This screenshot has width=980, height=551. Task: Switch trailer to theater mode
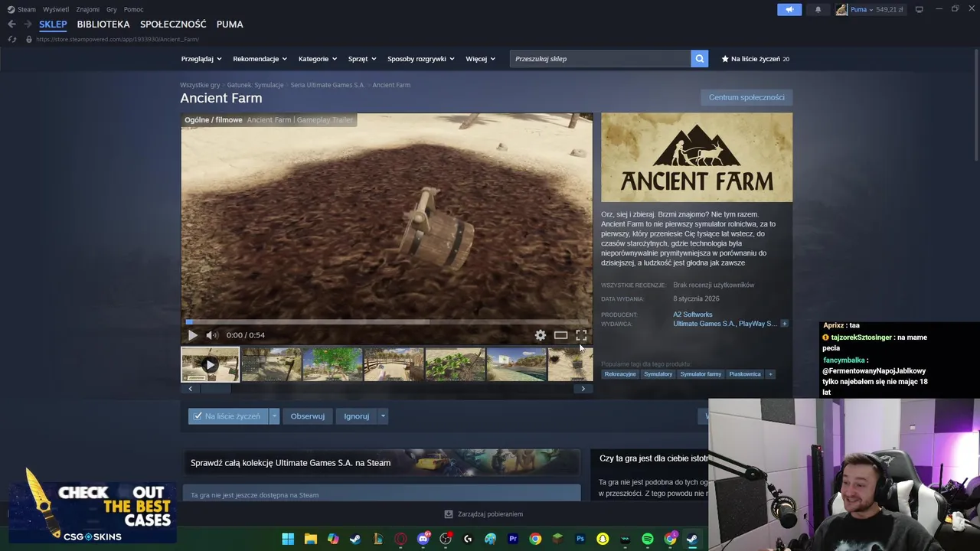[x=561, y=335]
